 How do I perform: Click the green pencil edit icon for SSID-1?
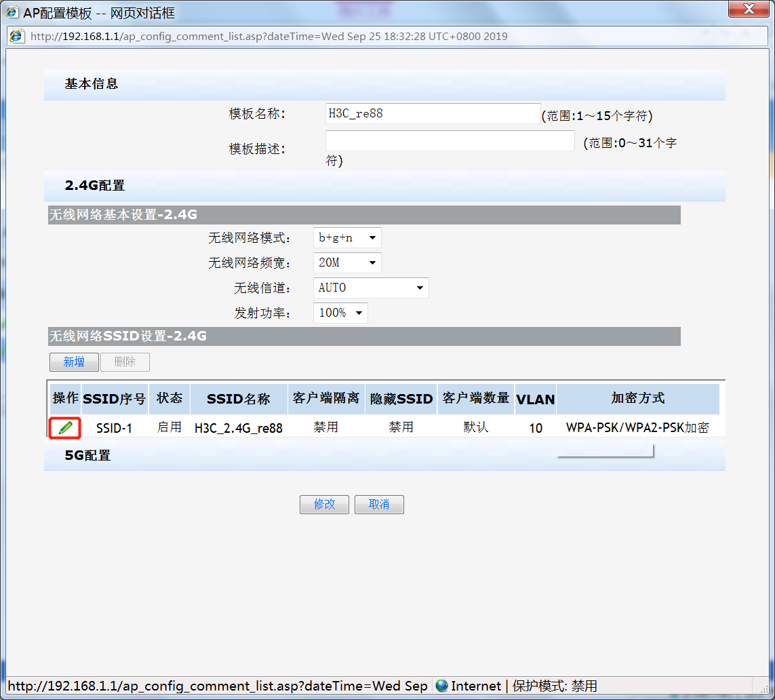point(65,427)
